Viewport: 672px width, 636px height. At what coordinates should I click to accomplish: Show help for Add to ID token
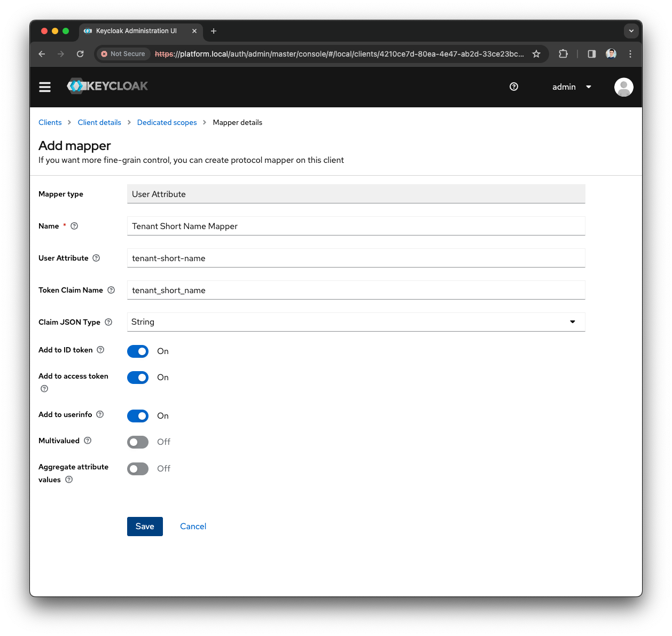coord(100,350)
